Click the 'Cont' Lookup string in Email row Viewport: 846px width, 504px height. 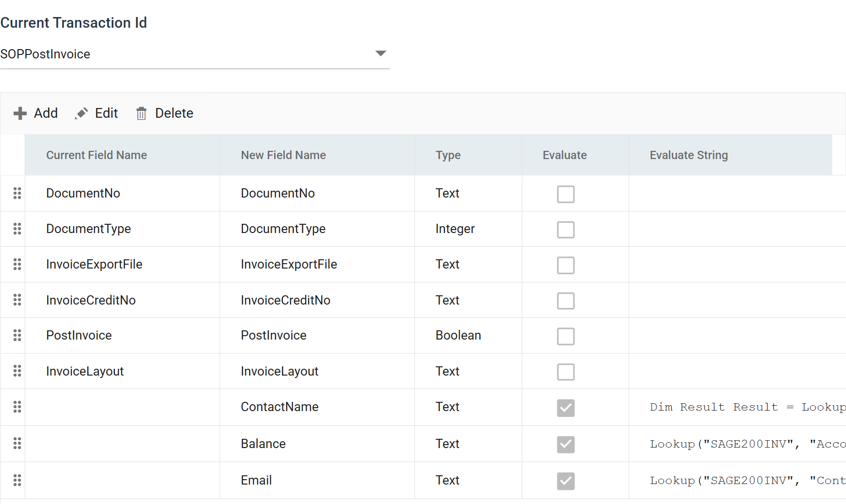pyautogui.click(x=748, y=481)
